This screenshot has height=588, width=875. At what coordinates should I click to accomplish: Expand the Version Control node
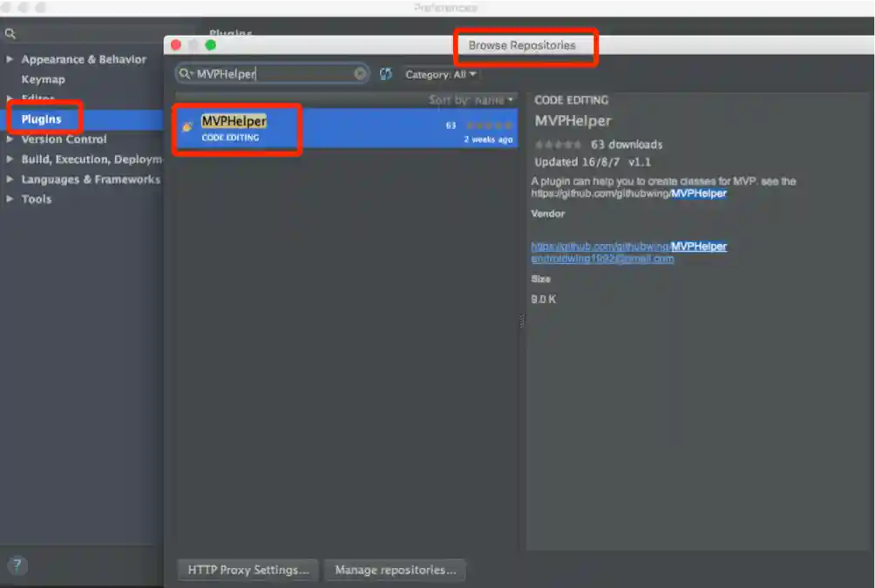(10, 139)
